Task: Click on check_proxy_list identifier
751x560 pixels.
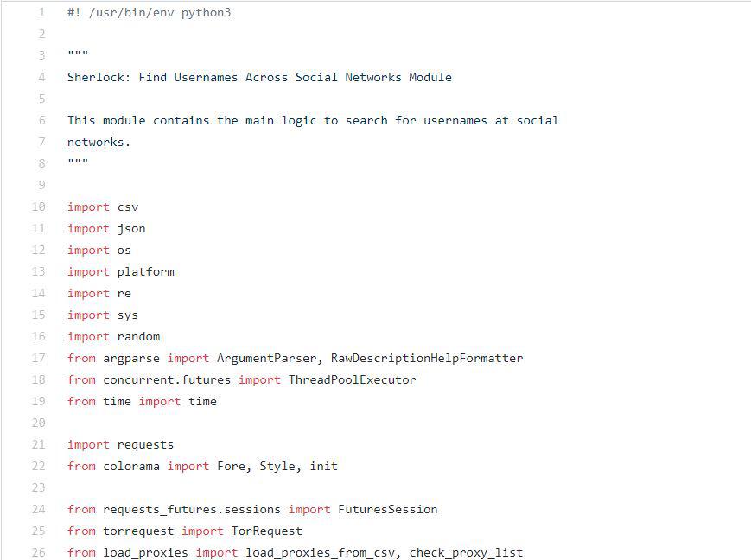Action: tap(466, 553)
